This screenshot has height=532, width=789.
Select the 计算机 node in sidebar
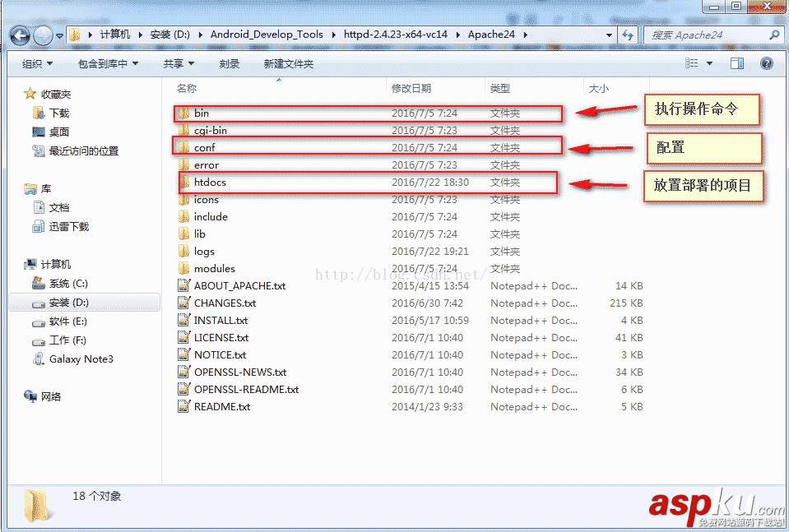[56, 265]
